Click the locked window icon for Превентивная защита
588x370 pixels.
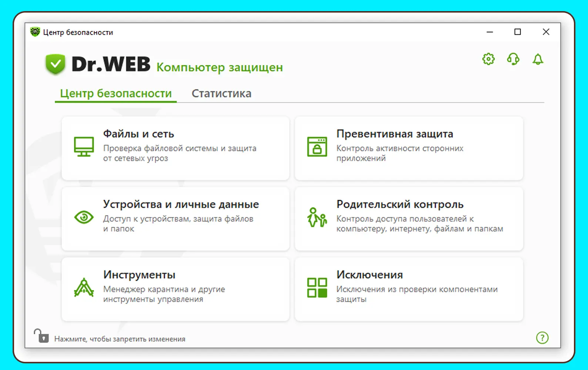tap(317, 147)
